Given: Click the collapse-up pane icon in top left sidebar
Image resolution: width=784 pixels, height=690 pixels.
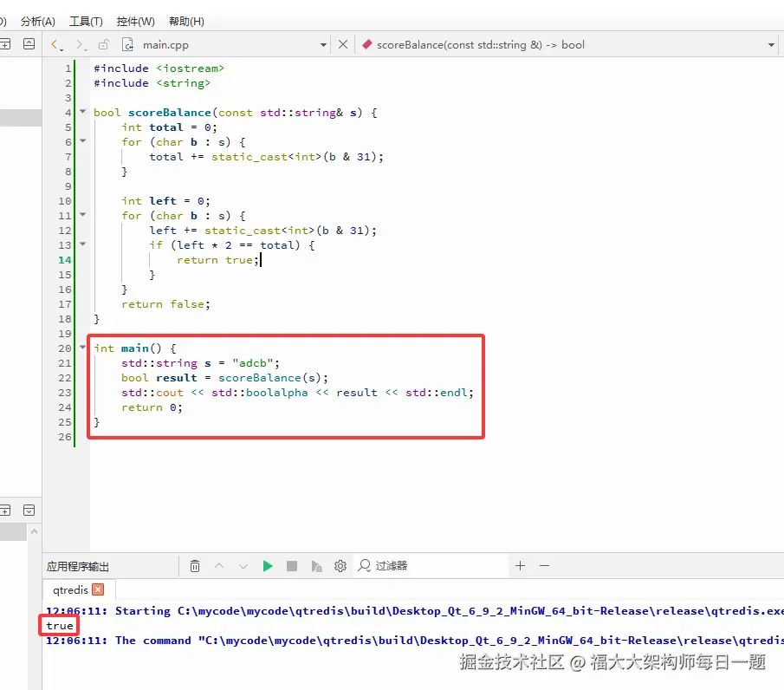Looking at the screenshot, I should (29, 44).
